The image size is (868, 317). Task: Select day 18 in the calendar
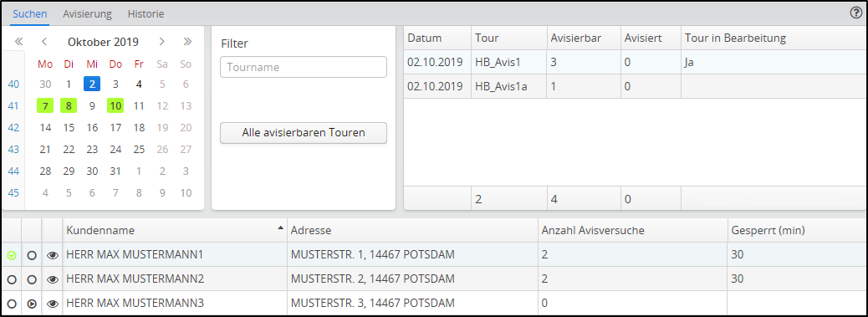(139, 128)
